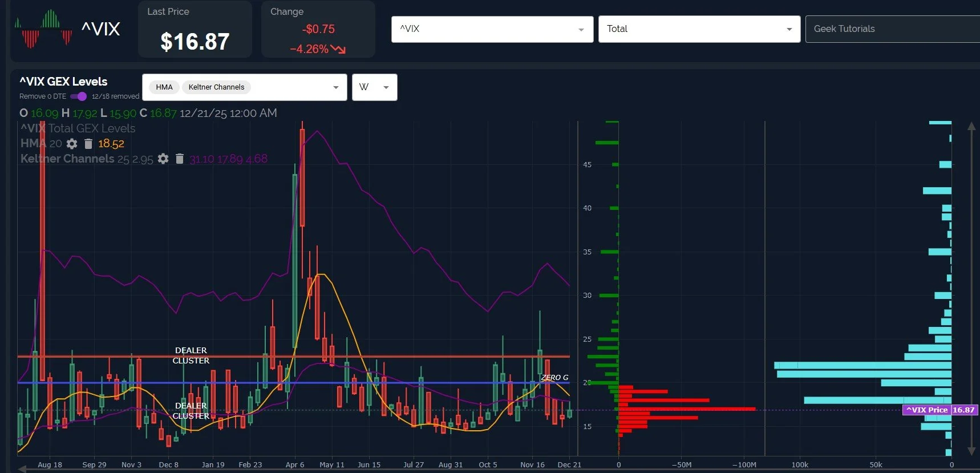The width and height of the screenshot is (980, 473).
Task: Click the 100k open interest axis label
Action: coord(800,464)
